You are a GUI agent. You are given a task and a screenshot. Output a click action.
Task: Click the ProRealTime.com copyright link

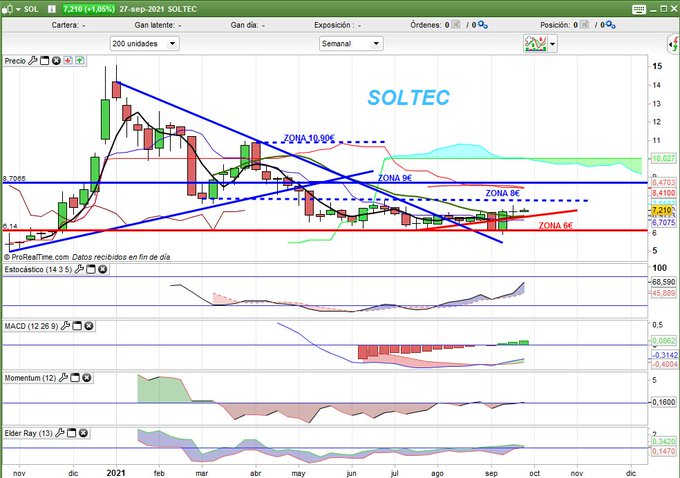tap(36, 257)
